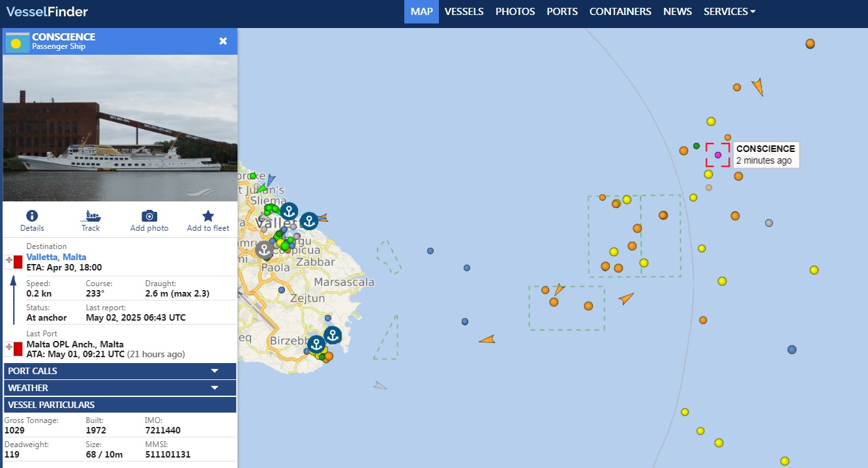Open vessel Details info icon

click(x=31, y=217)
